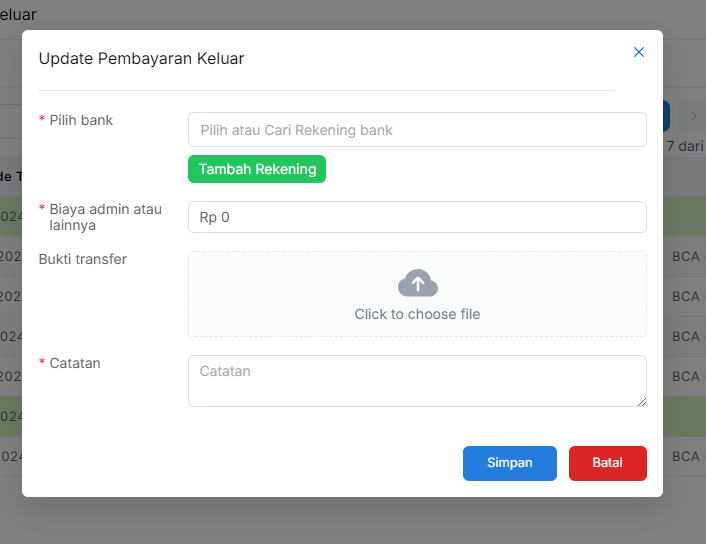Click the next-page arrow behind the dialog
Image resolution: width=706 pixels, height=544 pixels.
tap(691, 115)
